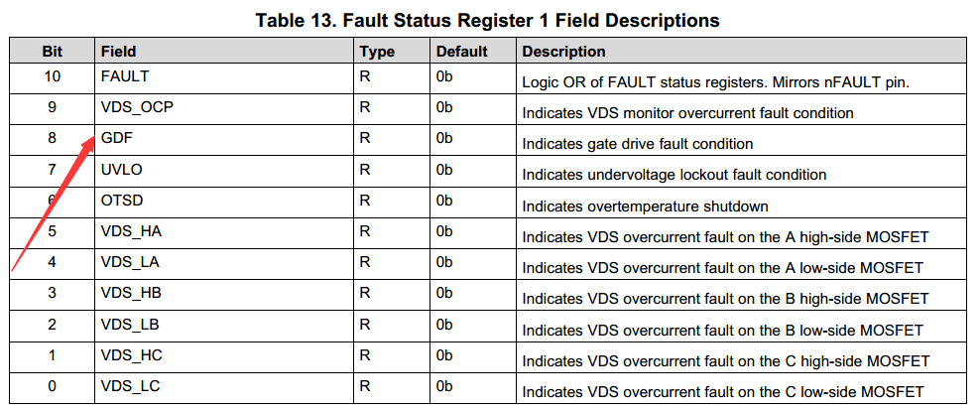Select the VDS_HA field cell
The image size is (980, 410).
tap(225, 232)
